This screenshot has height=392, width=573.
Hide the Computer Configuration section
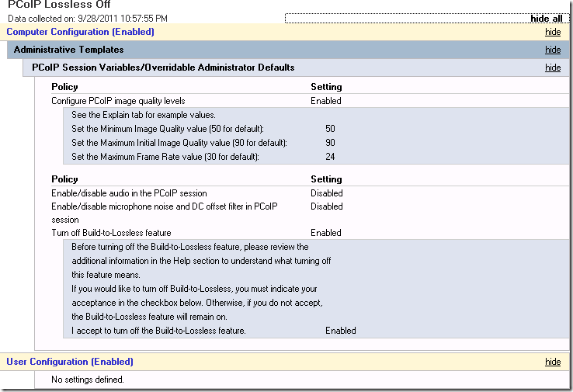tap(553, 32)
